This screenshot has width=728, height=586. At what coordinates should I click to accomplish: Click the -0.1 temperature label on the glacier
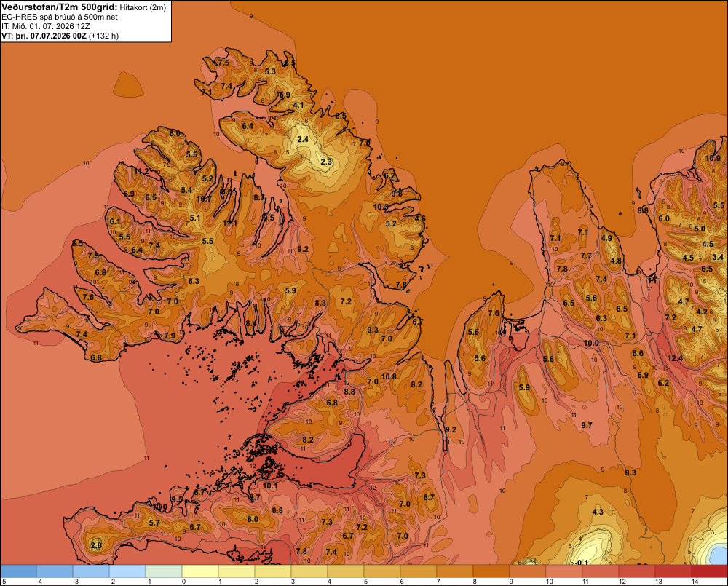click(x=581, y=562)
